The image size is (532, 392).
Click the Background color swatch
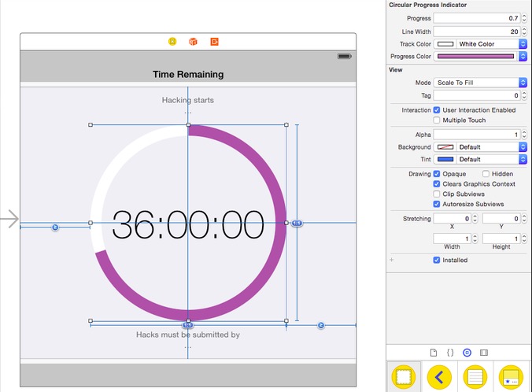click(445, 147)
